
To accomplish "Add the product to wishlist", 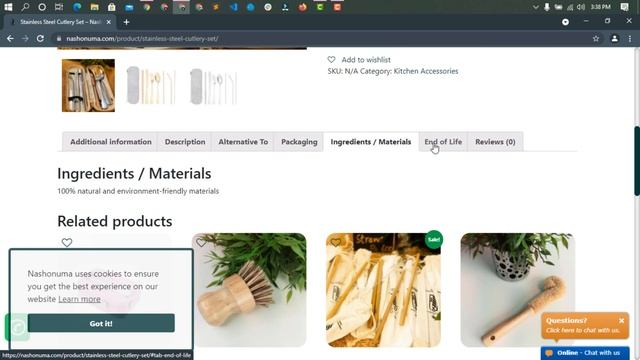I will (366, 60).
